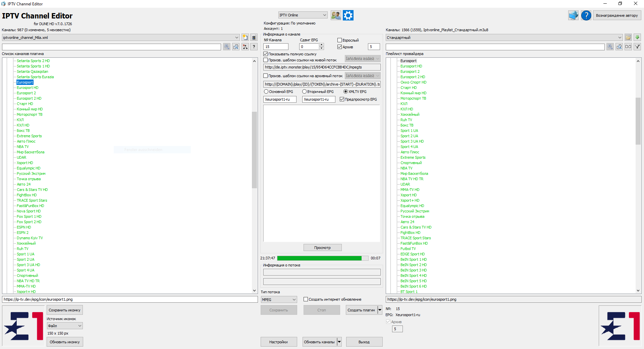This screenshot has width=644, height=349.
Task: Open help via blue question mark icon
Action: click(x=586, y=15)
